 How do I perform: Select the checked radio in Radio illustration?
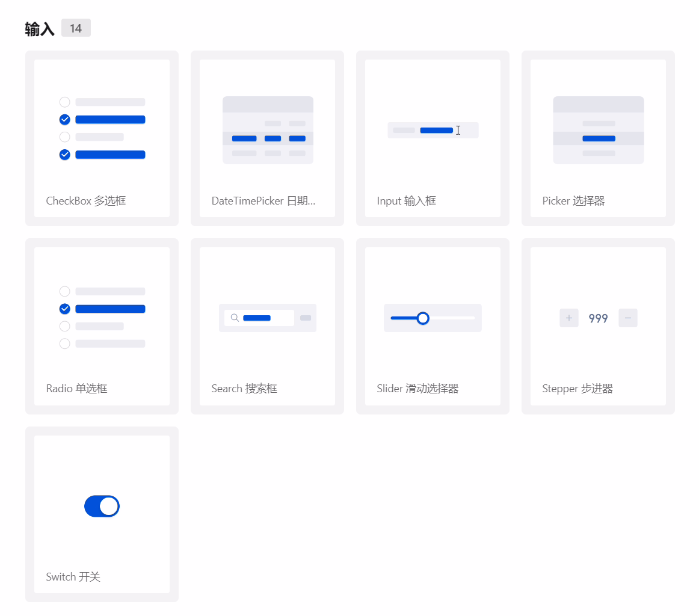click(65, 309)
